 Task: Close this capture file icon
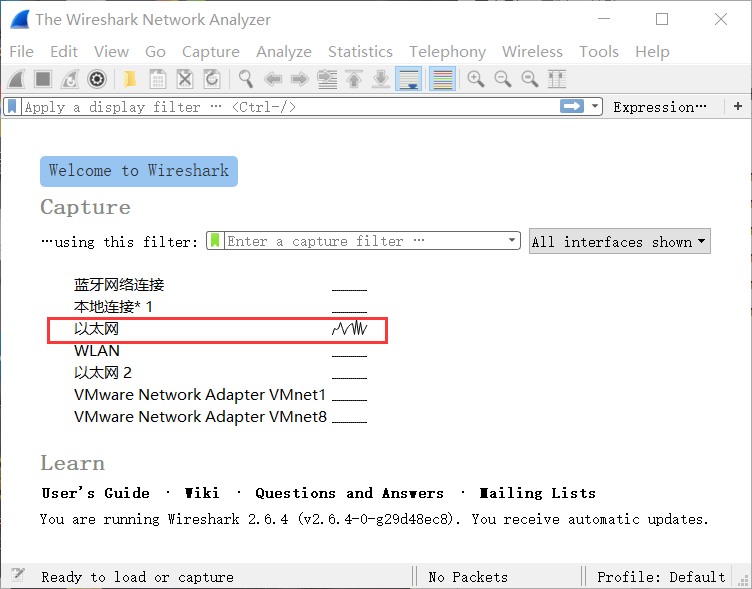185,79
